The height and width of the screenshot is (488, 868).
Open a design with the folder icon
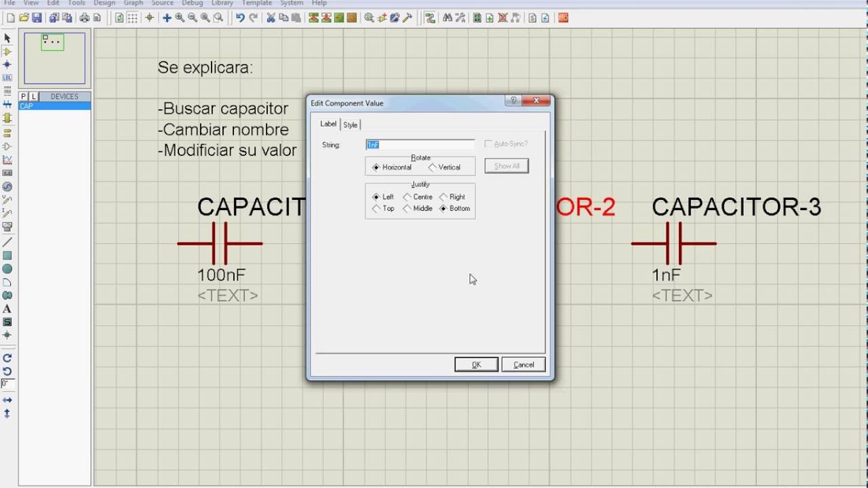tap(24, 18)
